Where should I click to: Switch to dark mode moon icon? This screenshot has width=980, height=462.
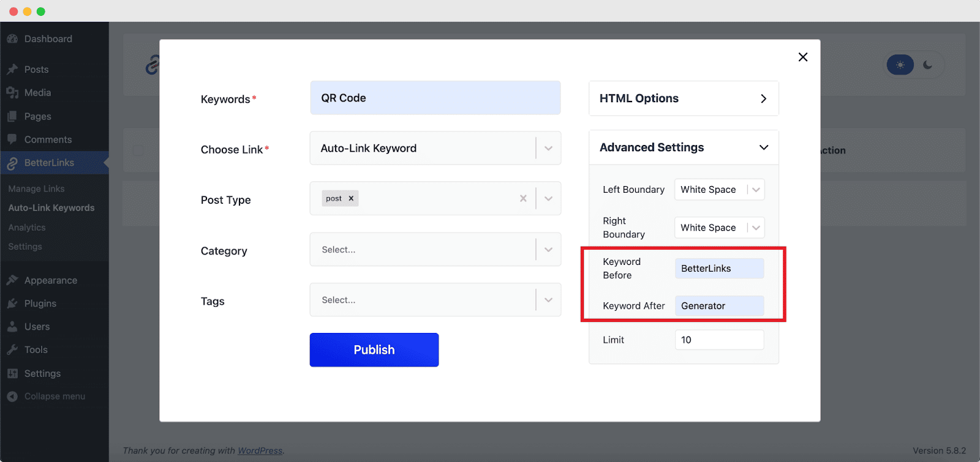(x=928, y=65)
